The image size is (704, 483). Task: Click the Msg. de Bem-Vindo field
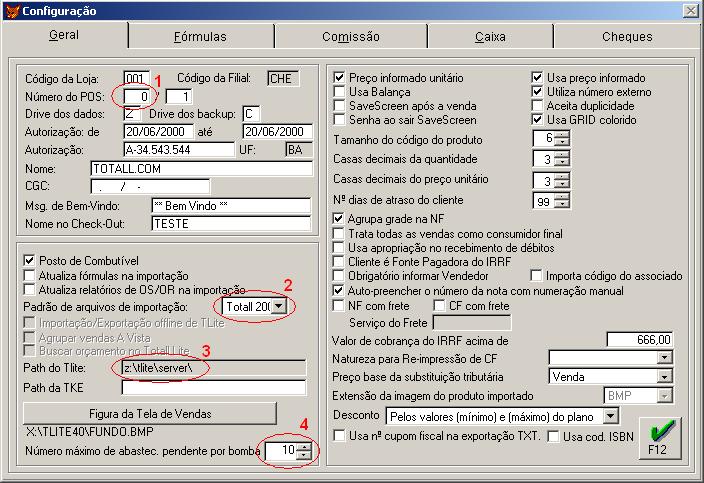point(231,206)
